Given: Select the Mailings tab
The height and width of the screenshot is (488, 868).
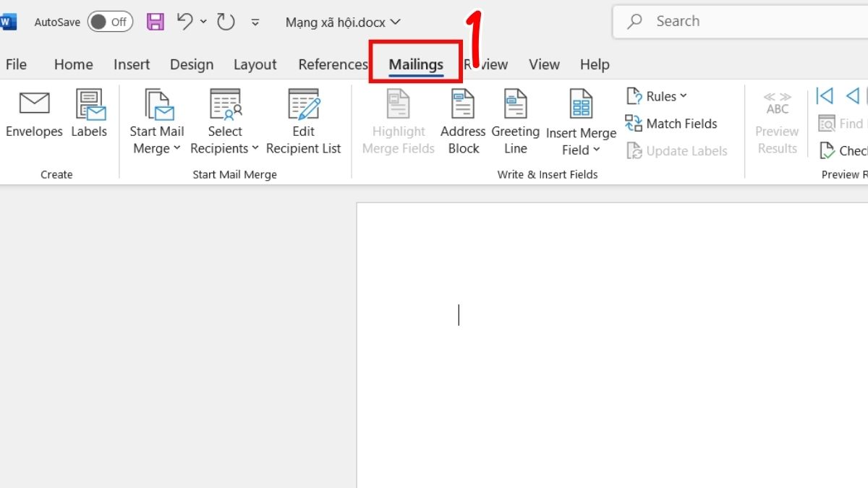Looking at the screenshot, I should click(x=416, y=64).
